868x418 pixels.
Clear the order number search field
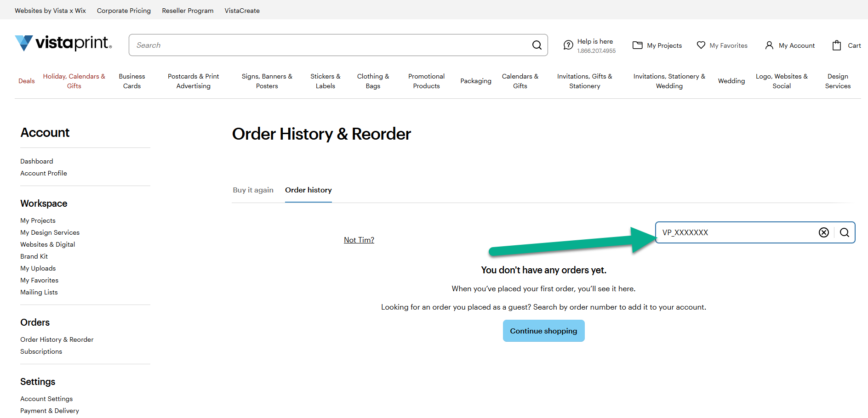click(824, 232)
